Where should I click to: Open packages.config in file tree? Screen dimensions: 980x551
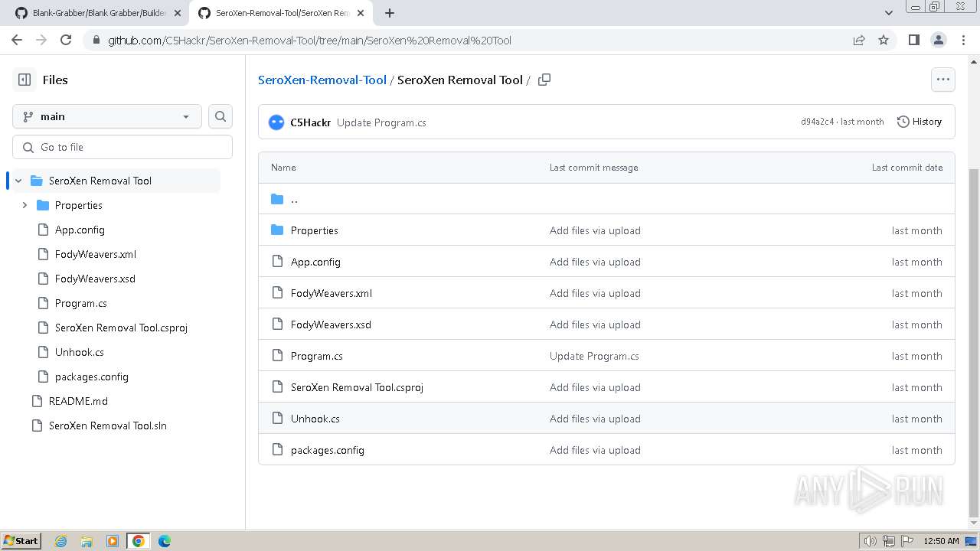[91, 377]
